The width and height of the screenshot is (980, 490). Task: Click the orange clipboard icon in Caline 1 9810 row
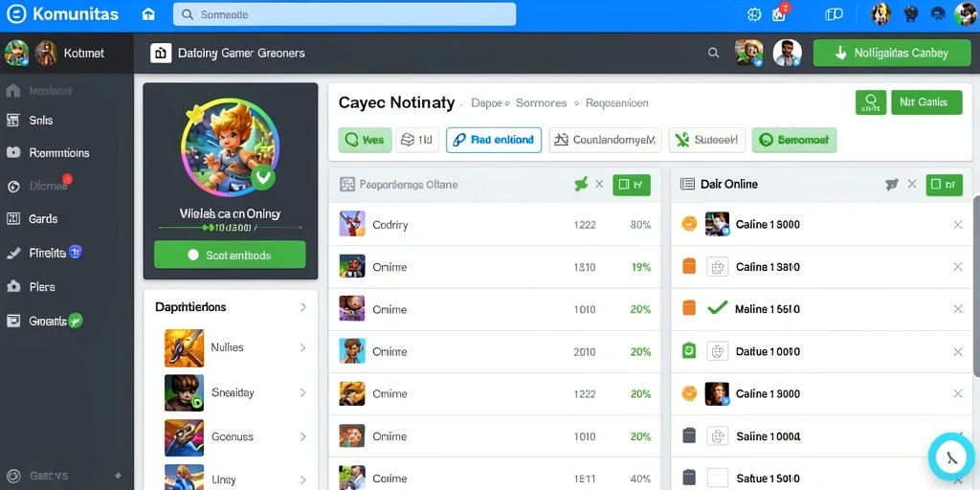pos(689,267)
